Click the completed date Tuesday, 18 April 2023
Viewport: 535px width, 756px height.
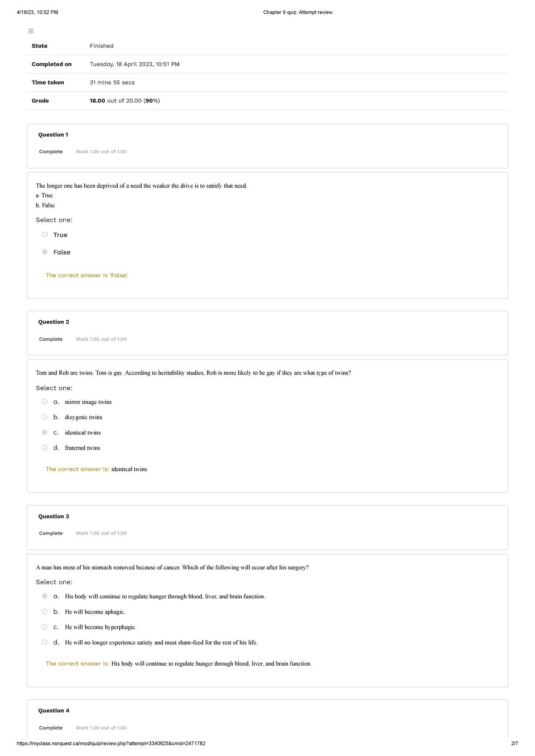coord(134,64)
